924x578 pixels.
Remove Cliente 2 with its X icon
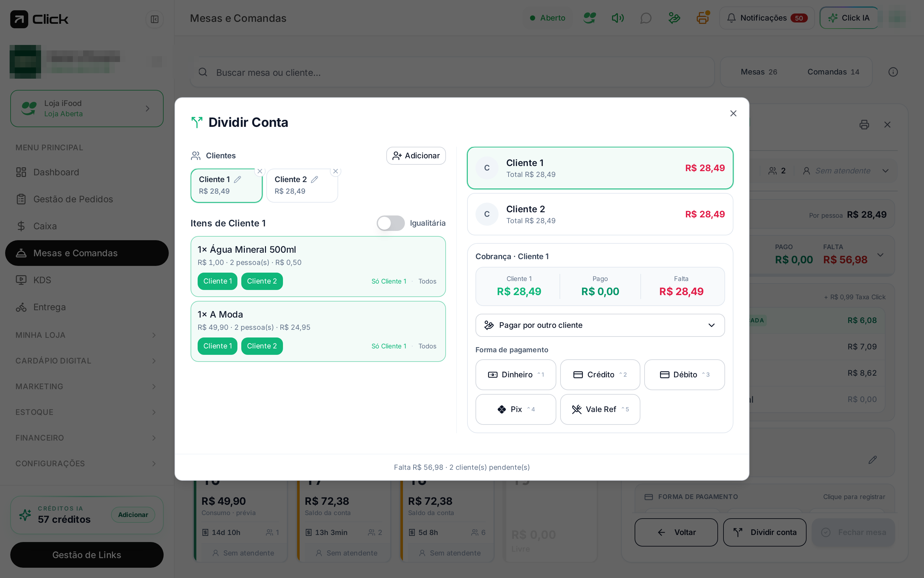click(x=336, y=171)
